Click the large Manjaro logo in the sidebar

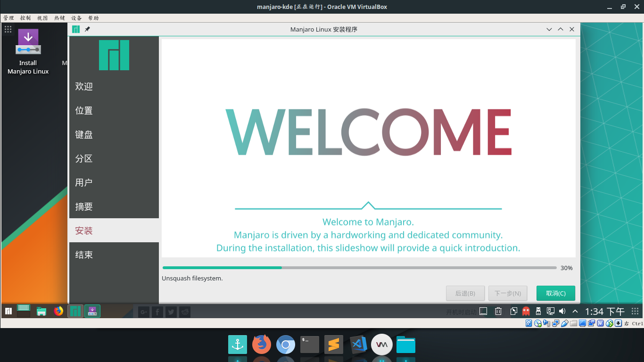[114, 55]
